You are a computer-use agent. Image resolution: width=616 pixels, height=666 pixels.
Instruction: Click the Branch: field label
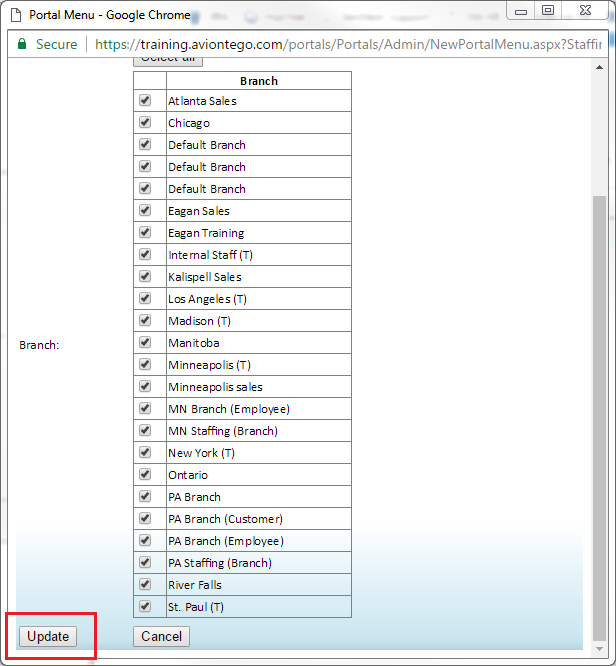[x=39, y=345]
